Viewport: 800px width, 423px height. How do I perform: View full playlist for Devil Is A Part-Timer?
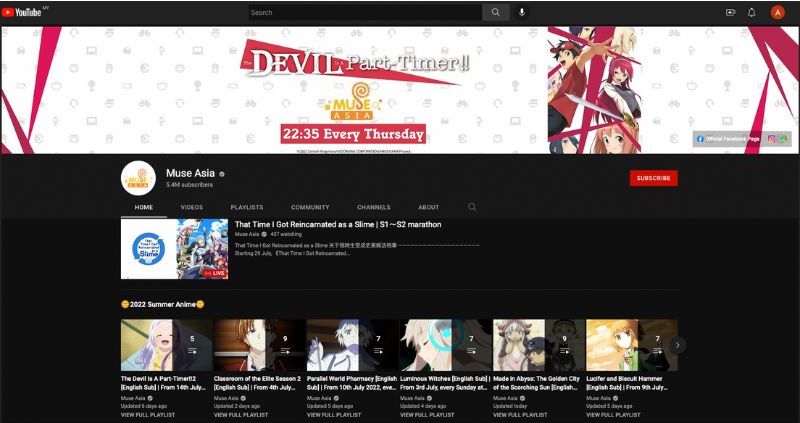tap(148, 415)
